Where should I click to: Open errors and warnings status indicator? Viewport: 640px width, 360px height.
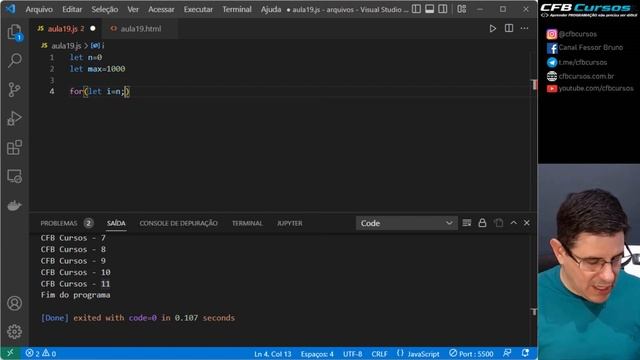click(x=41, y=353)
